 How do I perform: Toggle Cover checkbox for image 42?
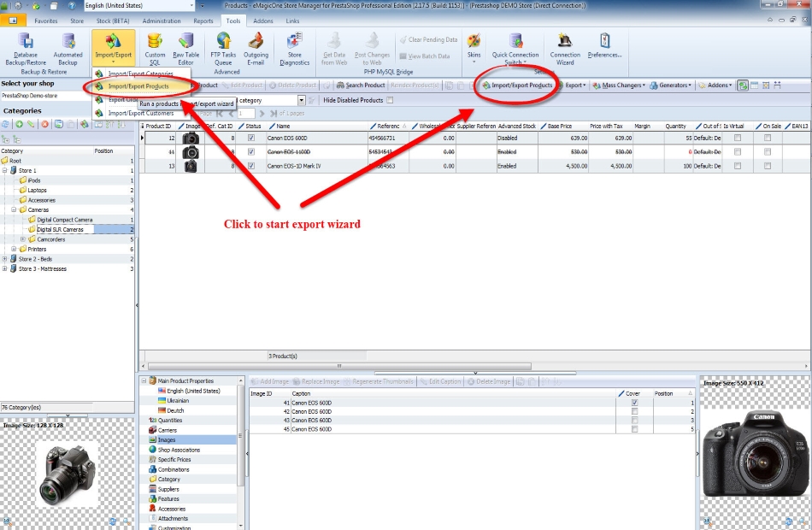pyautogui.click(x=635, y=411)
